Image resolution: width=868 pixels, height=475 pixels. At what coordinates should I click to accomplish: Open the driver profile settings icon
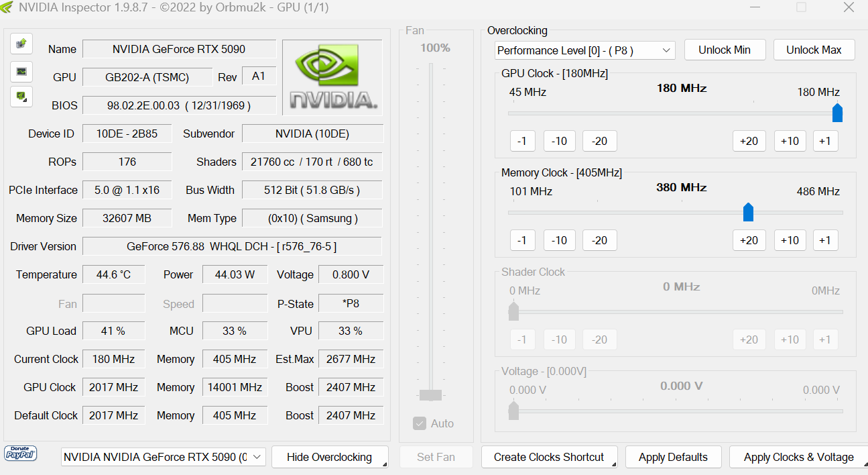[x=21, y=96]
